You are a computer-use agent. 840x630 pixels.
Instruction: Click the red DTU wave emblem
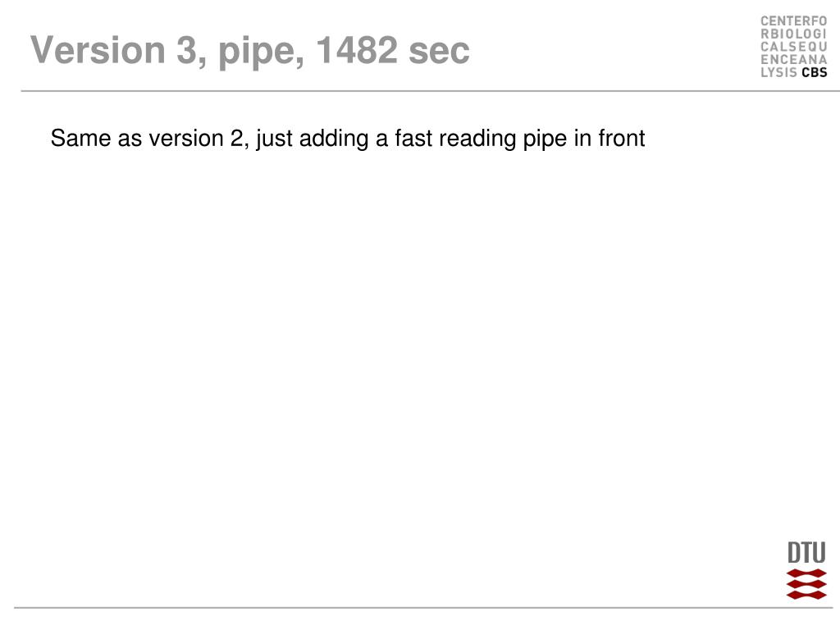[806, 584]
